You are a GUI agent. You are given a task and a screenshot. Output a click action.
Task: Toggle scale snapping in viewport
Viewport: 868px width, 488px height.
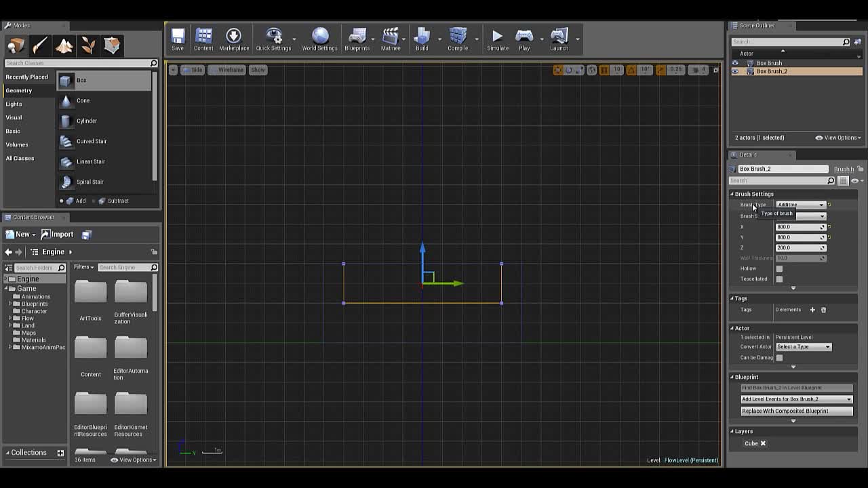(x=661, y=70)
